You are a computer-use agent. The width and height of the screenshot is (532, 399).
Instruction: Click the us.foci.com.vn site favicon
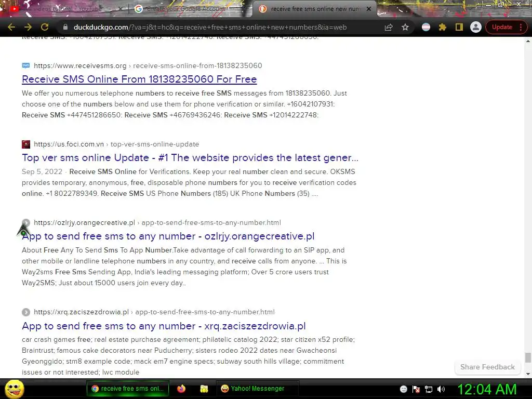click(26, 144)
